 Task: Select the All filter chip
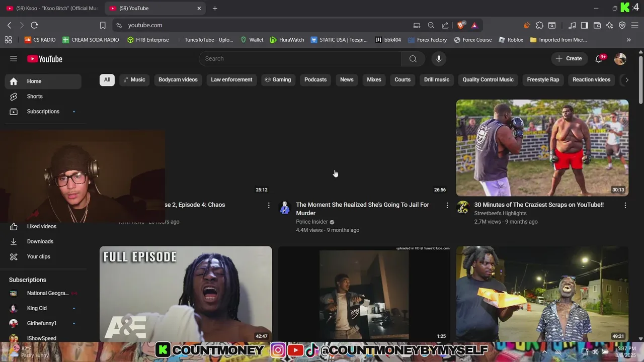[107, 80]
